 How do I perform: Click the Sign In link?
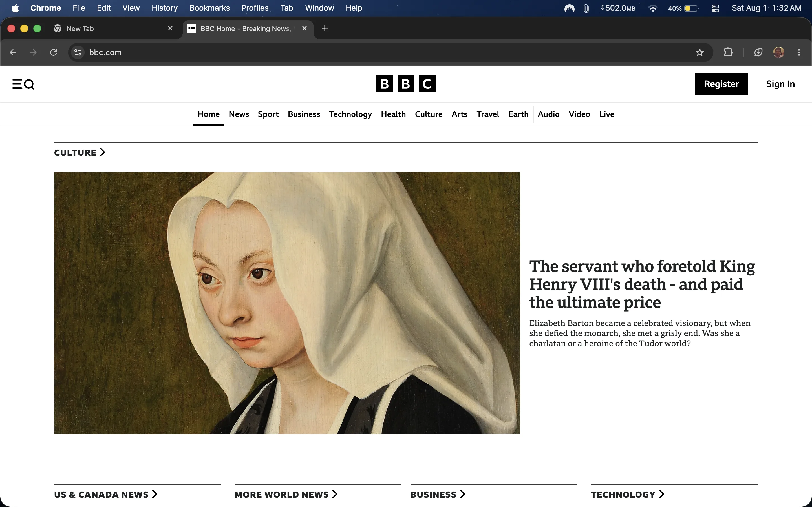pyautogui.click(x=780, y=84)
